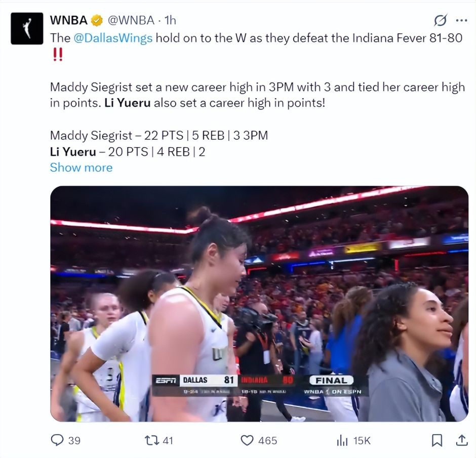Open the @WNBA handle link
This screenshot has height=458, width=476.
pos(131,20)
